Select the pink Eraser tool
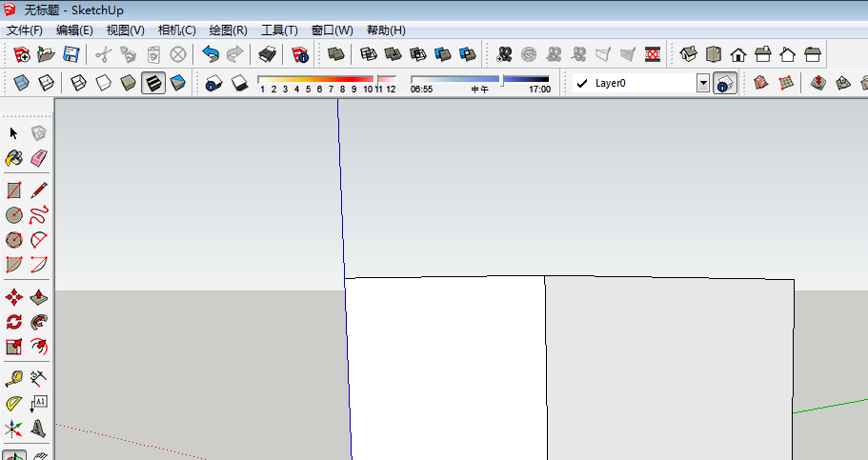Image resolution: width=868 pixels, height=460 pixels. 39,158
